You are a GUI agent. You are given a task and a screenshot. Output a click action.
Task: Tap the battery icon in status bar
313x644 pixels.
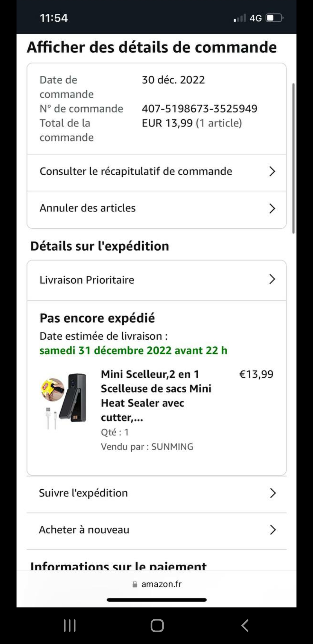(274, 18)
